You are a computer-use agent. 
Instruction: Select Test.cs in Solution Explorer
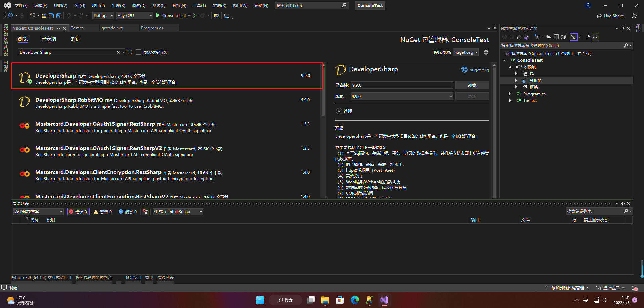(530, 101)
